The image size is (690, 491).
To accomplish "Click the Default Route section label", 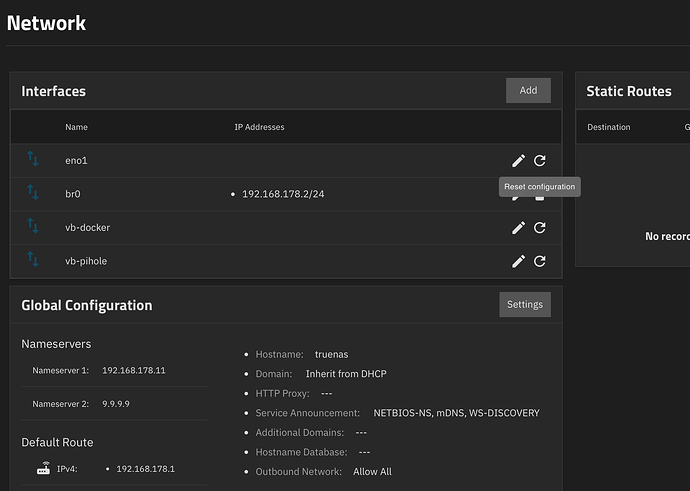I will pyautogui.click(x=57, y=442).
